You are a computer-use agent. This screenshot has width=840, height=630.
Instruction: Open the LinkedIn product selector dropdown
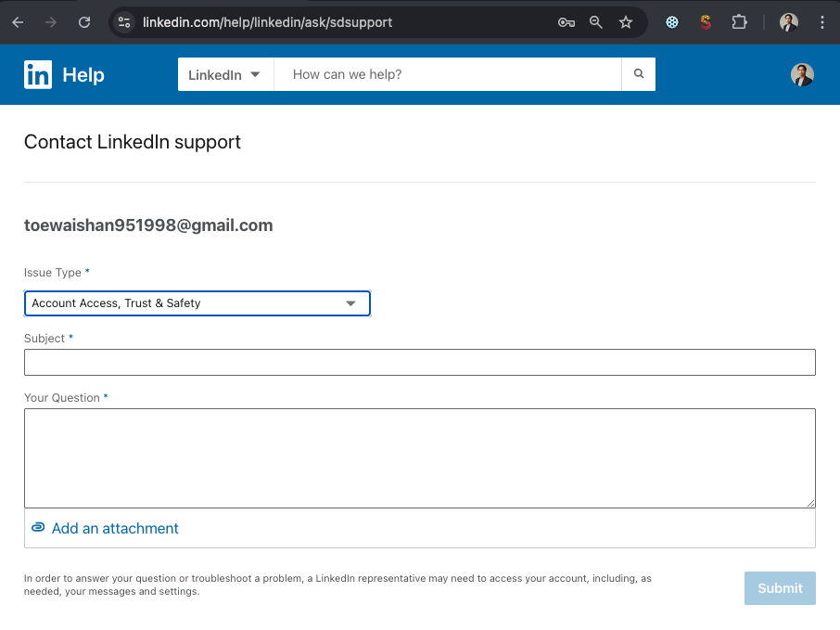(x=224, y=75)
